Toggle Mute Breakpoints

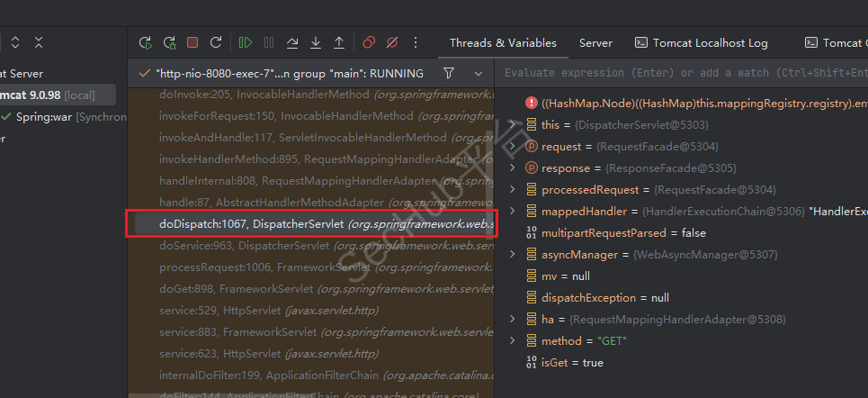(x=392, y=42)
